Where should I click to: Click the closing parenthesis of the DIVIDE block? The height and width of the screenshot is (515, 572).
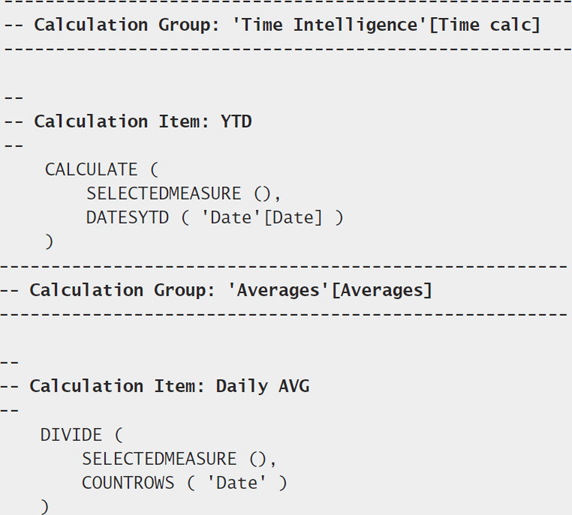pos(45,507)
